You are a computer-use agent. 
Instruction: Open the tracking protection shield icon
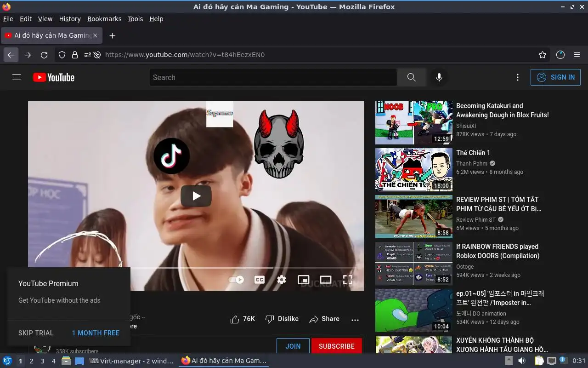(62, 55)
